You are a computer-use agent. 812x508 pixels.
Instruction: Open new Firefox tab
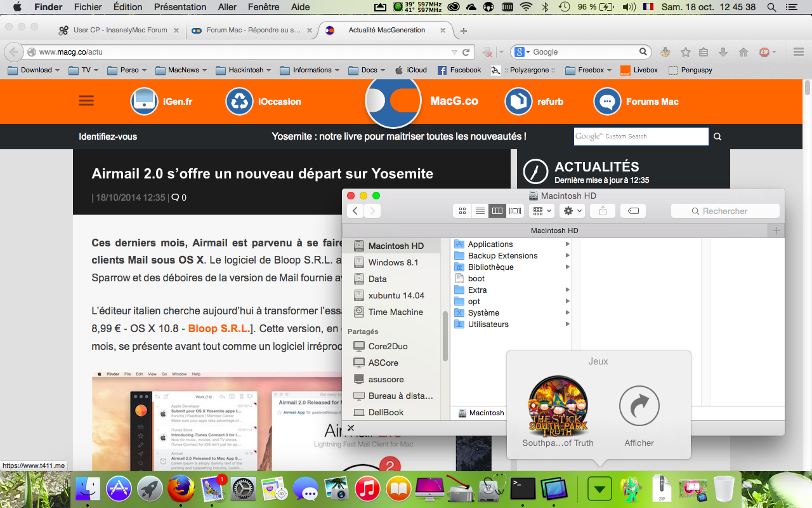pyautogui.click(x=464, y=30)
